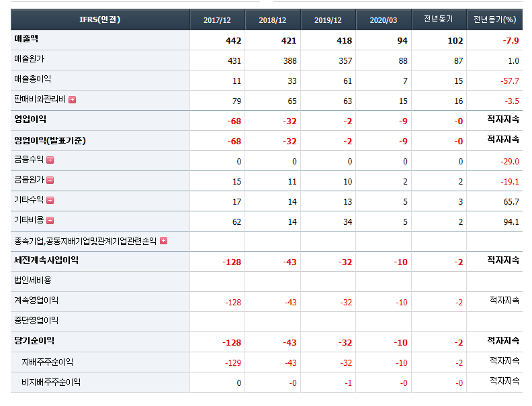Click 적자지속 in the 영업이익 row

tap(504, 119)
